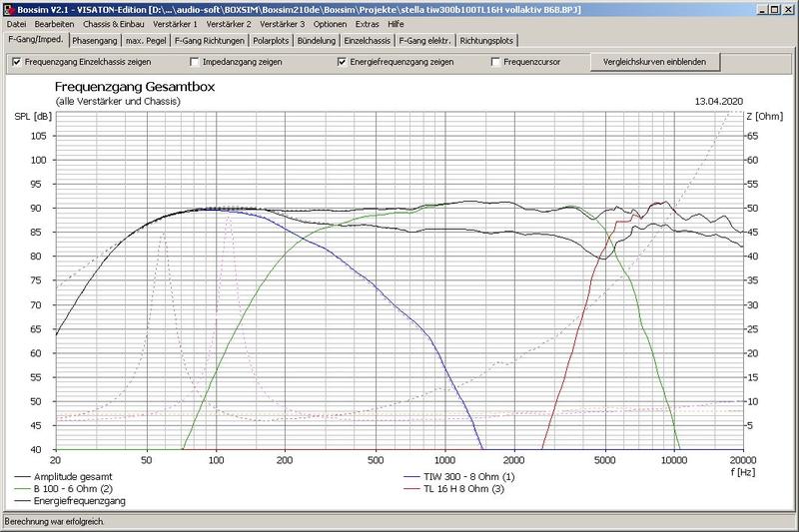Open the Richtungsplots tab
The image size is (799, 532).
tap(488, 41)
